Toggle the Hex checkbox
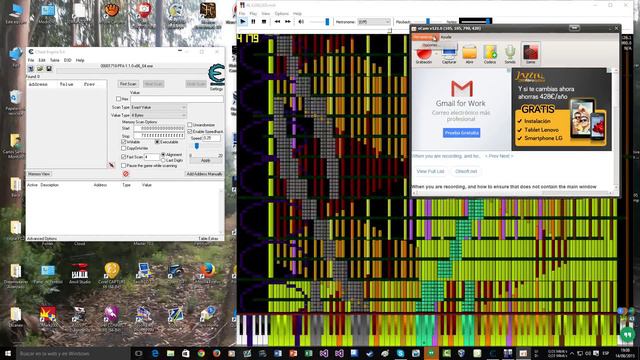This screenshot has width=640, height=360. pos(118,99)
